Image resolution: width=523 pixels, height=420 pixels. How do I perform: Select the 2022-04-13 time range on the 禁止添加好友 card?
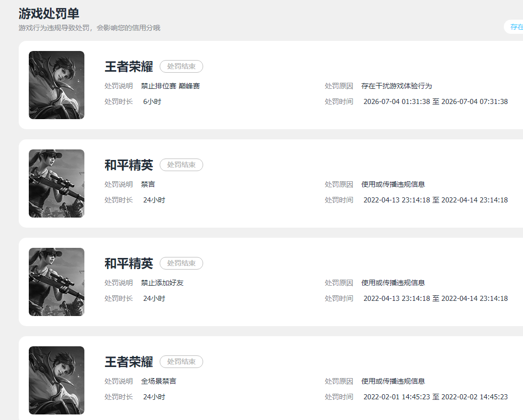(436, 298)
